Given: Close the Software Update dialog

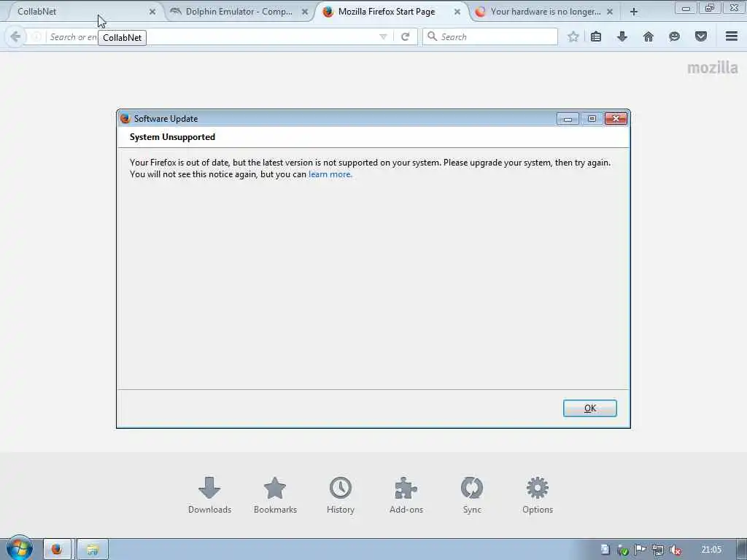Looking at the screenshot, I should [x=616, y=119].
